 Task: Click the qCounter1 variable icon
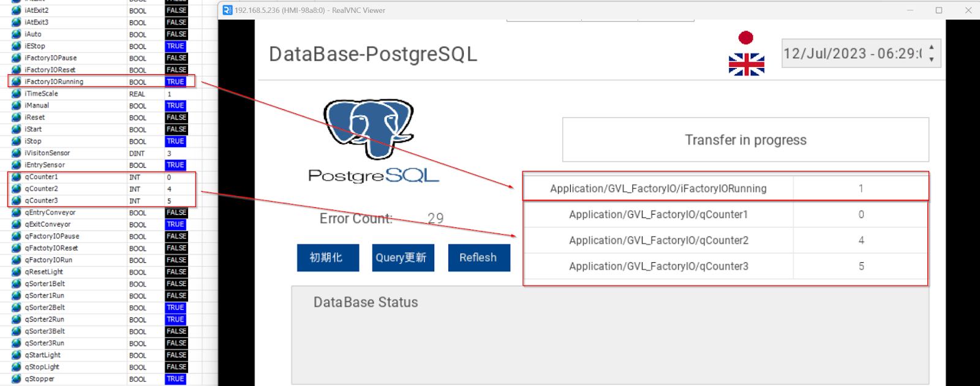coord(17,176)
